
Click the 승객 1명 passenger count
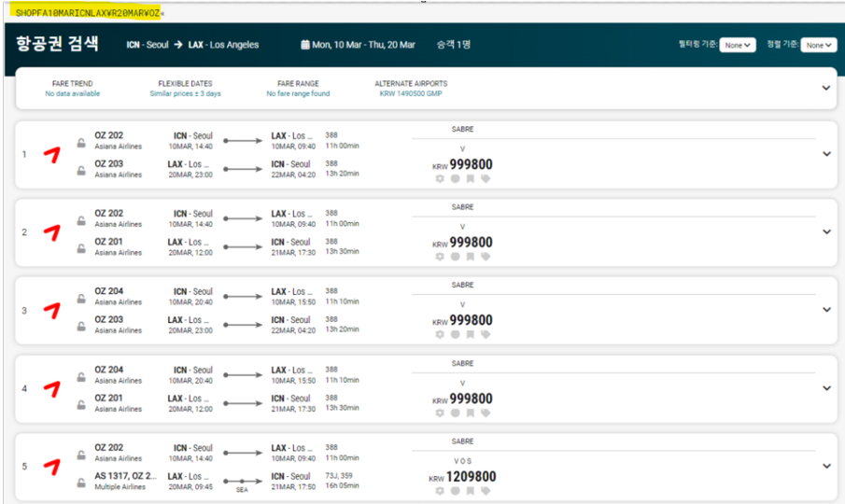pos(453,45)
